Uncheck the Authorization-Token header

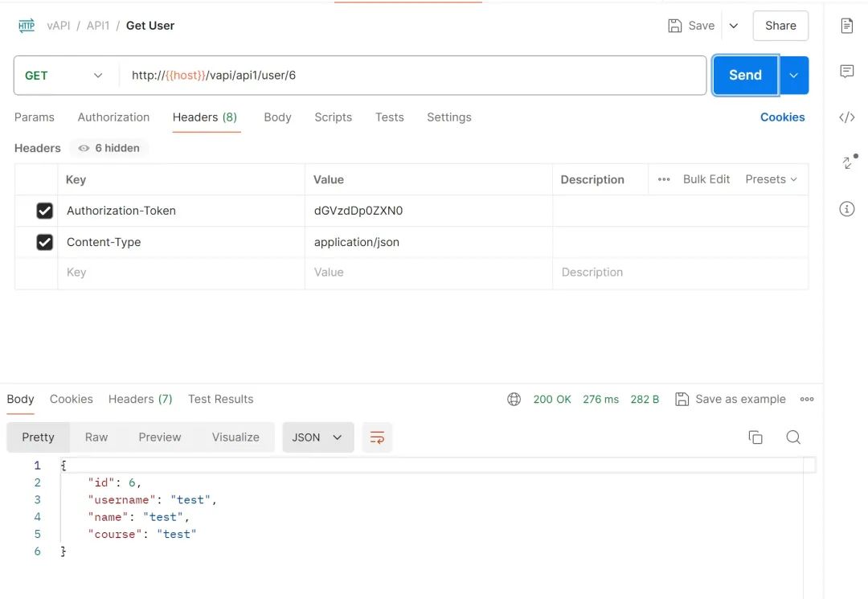pos(44,211)
